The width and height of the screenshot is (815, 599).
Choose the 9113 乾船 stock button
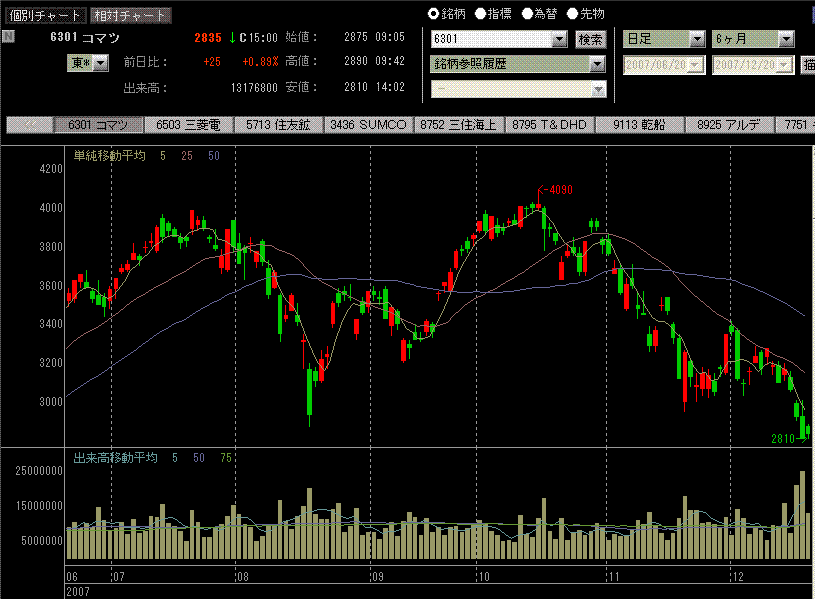638,125
